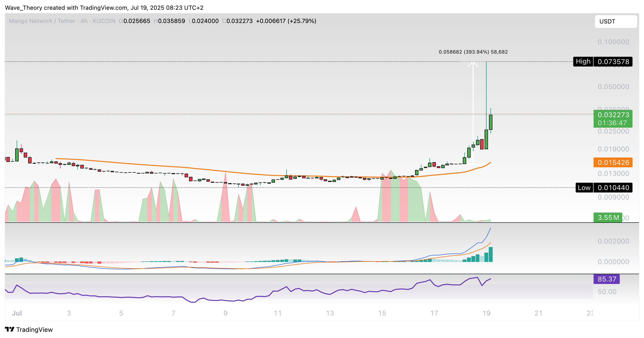Viewport: 644px width, 338px height.
Task: Click the 0.002000 MACD scale label
Action: pyautogui.click(x=613, y=241)
